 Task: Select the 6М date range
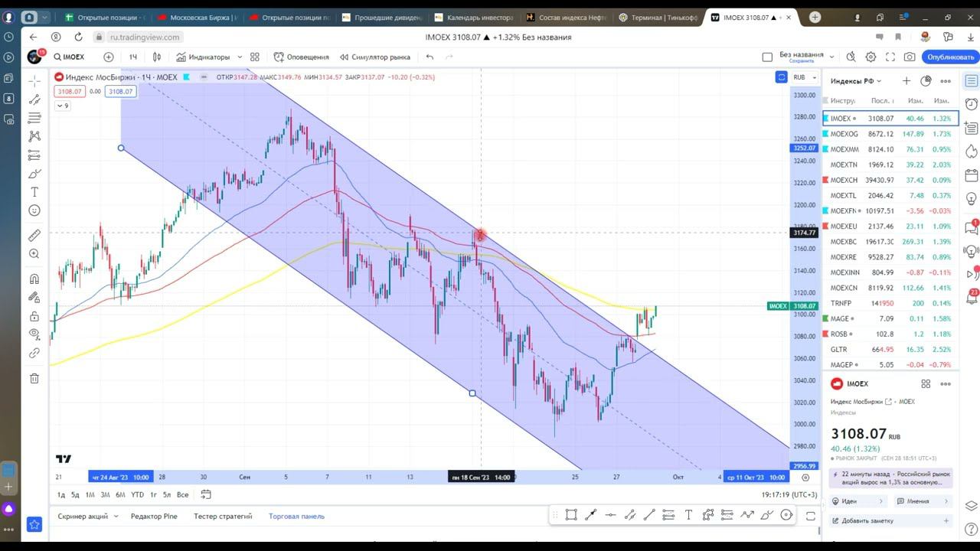[x=120, y=494]
